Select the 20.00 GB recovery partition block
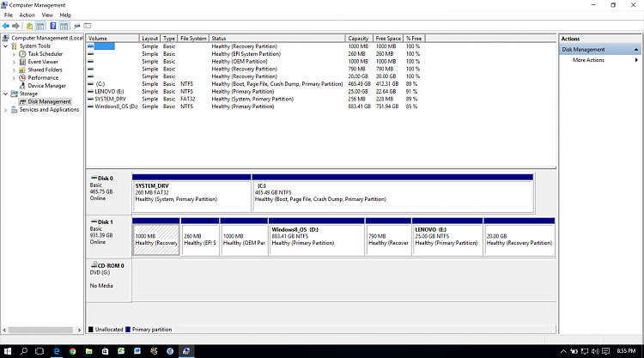Screen dimensions: 644x358 (x=519, y=237)
